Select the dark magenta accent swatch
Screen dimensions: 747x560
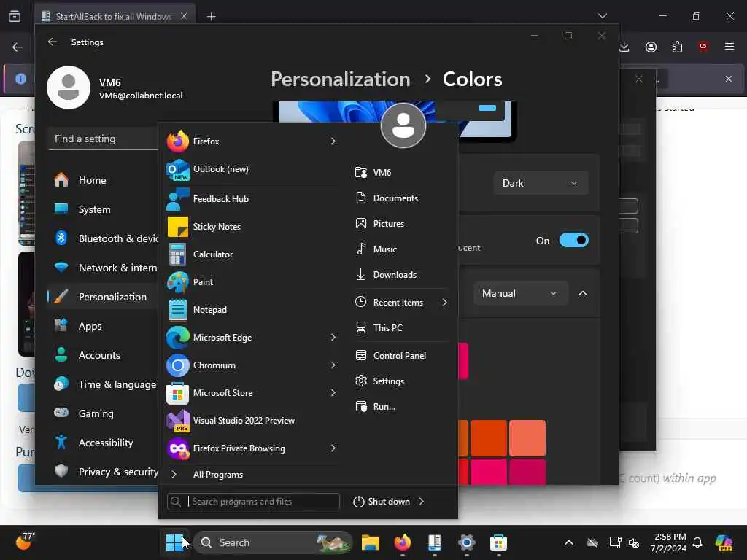tap(527, 472)
